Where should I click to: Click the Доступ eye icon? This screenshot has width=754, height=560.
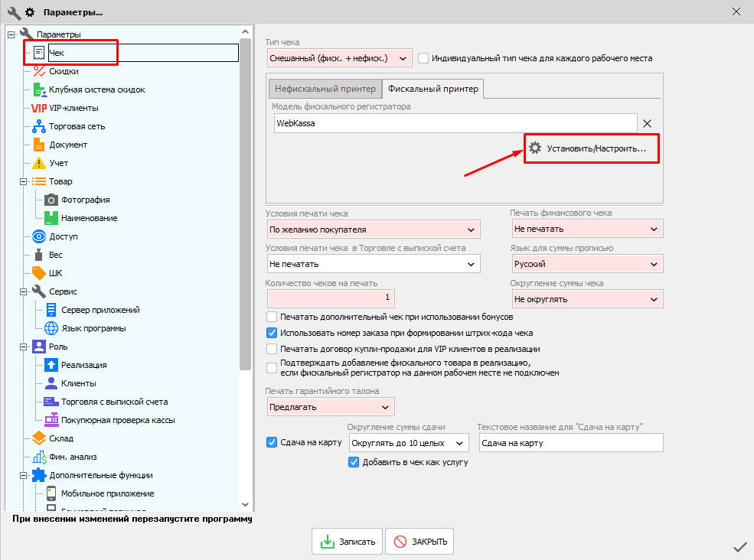coord(39,236)
